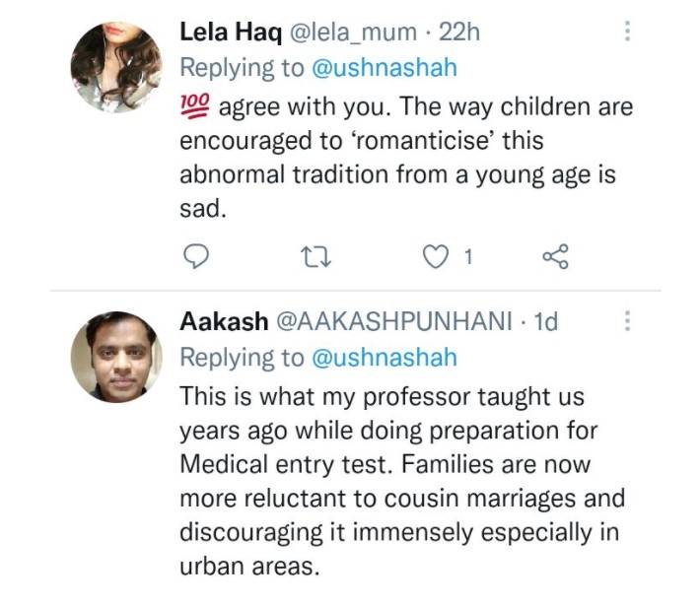
Task: Reply to Lela Haq's tweet
Action: [195, 256]
